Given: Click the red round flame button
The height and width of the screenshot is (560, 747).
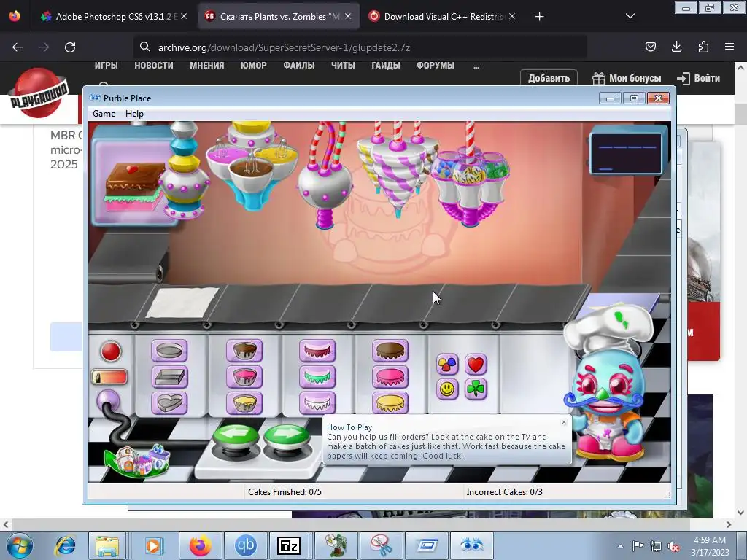Looking at the screenshot, I should pos(111,351).
